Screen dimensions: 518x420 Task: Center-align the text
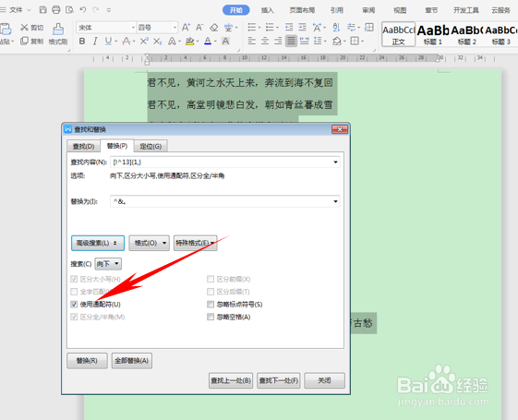265,42
